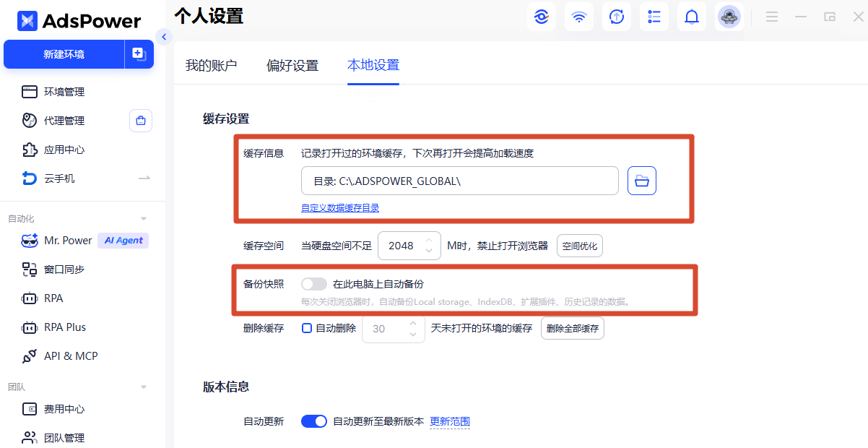Open the user avatar menu

[x=729, y=17]
